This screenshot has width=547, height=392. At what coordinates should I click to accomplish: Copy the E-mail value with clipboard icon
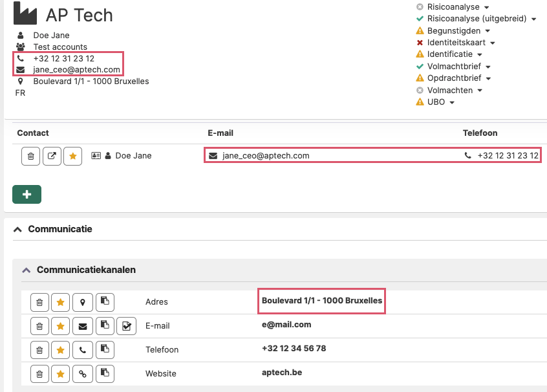pos(105,326)
